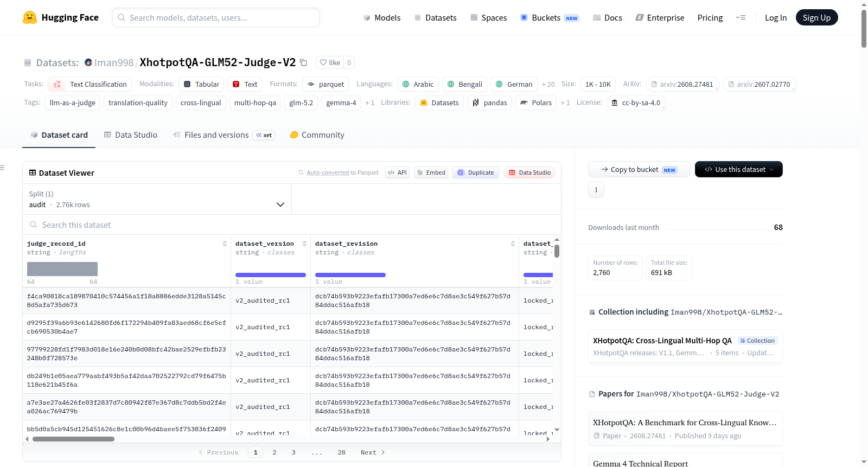Sort the dataset_revision column
The height and width of the screenshot is (467, 868).
click(513, 244)
